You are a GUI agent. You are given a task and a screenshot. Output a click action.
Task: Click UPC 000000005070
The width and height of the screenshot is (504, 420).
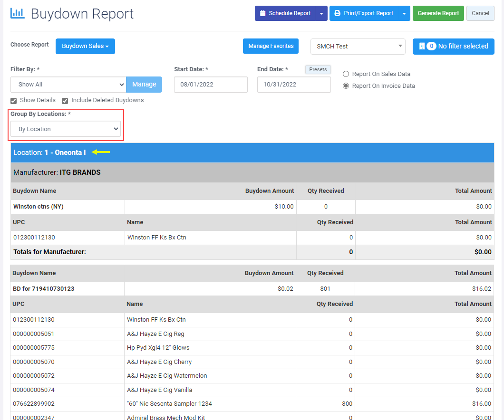pyautogui.click(x=34, y=362)
